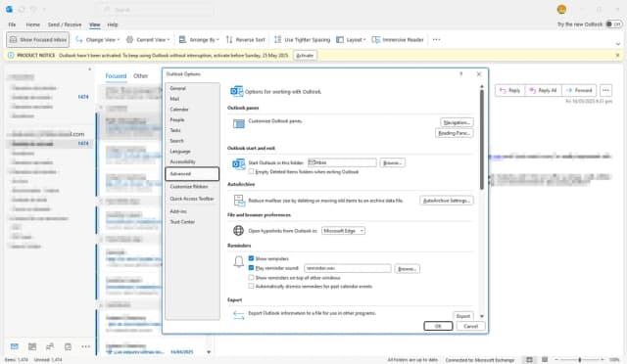
Task: Click the Outlook Options help icon
Action: click(x=461, y=74)
